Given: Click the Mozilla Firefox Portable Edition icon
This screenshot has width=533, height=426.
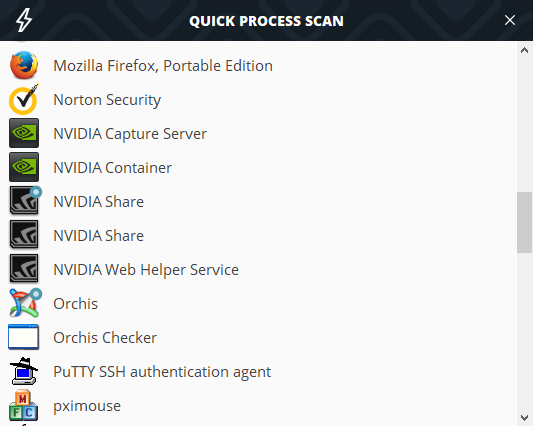Looking at the screenshot, I should 24,65.
